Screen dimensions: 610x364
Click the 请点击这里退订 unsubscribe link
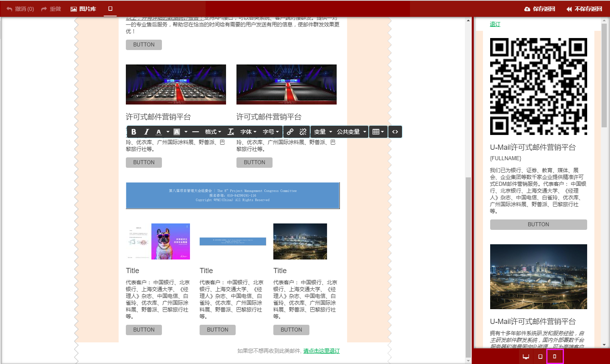[x=321, y=351]
